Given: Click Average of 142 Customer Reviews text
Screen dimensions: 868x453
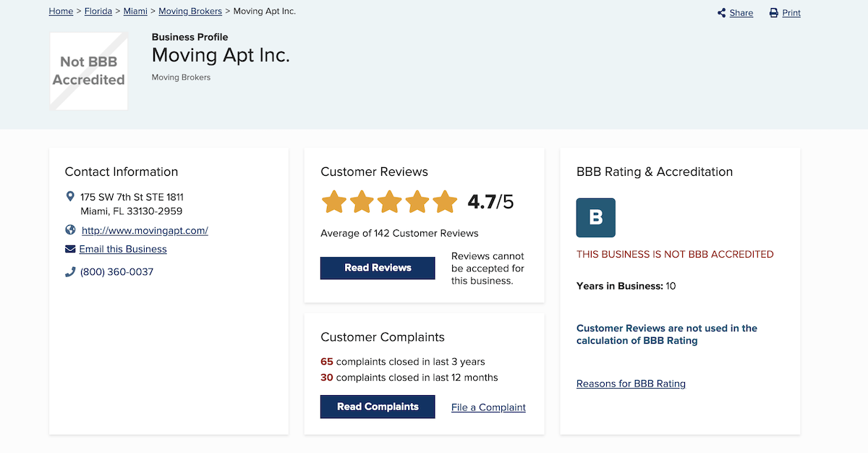Looking at the screenshot, I should (399, 233).
